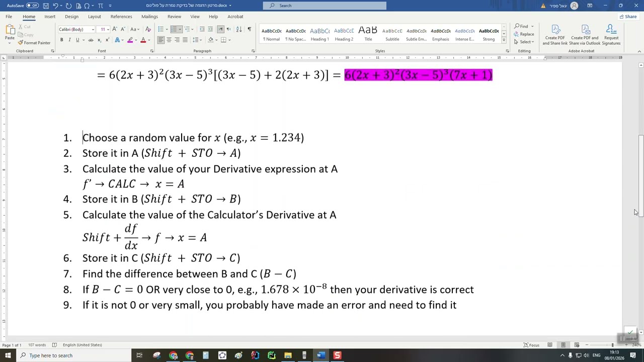The width and height of the screenshot is (644, 362).
Task: Switch to Focus mode
Action: 531,345
